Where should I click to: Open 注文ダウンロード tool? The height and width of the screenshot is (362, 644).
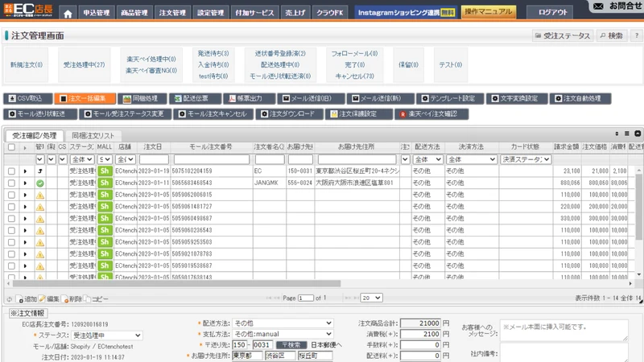point(289,113)
